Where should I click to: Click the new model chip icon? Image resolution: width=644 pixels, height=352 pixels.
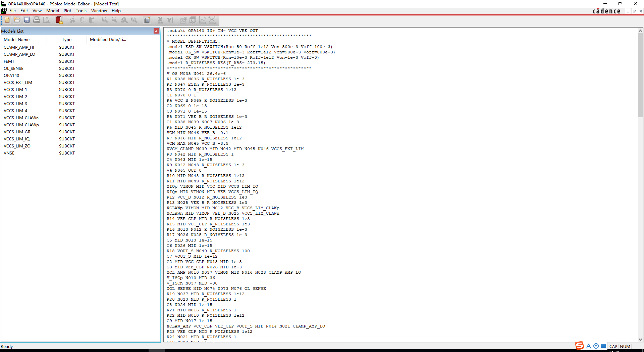point(147,20)
